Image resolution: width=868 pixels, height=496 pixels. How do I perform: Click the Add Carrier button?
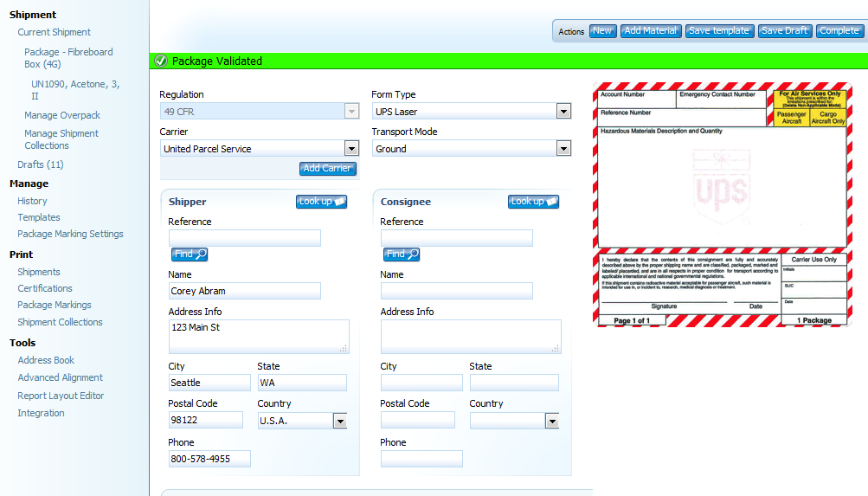(x=327, y=169)
